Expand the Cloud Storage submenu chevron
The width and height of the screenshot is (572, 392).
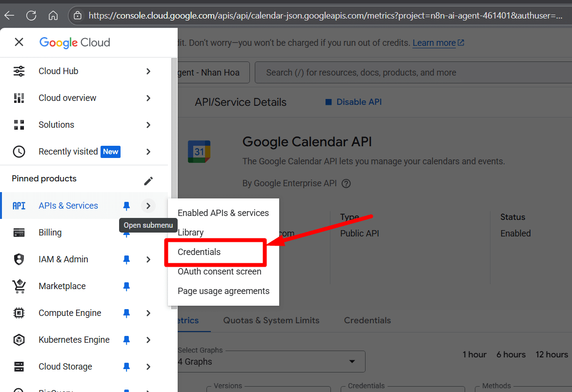click(x=148, y=367)
